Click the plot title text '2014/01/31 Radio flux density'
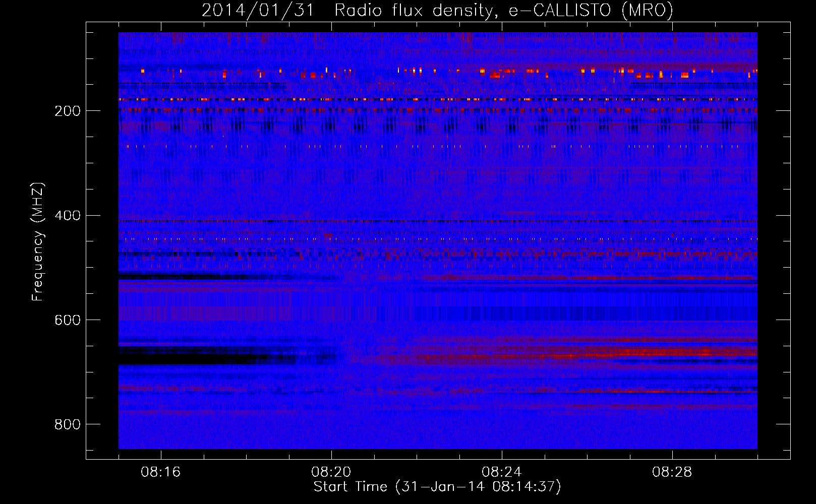This screenshot has width=816, height=504. click(347, 11)
